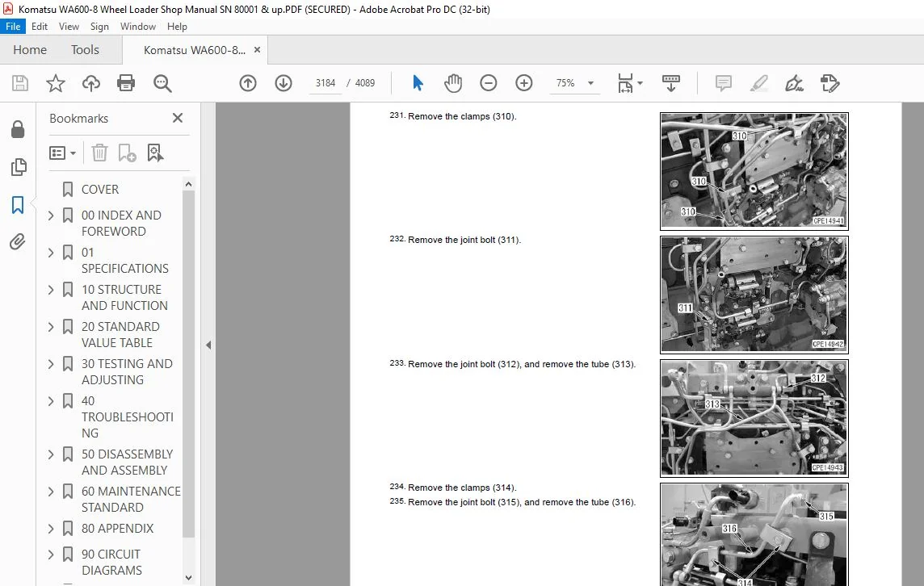Open the File menu
Image resolution: width=924 pixels, height=586 pixels.
click(x=13, y=27)
